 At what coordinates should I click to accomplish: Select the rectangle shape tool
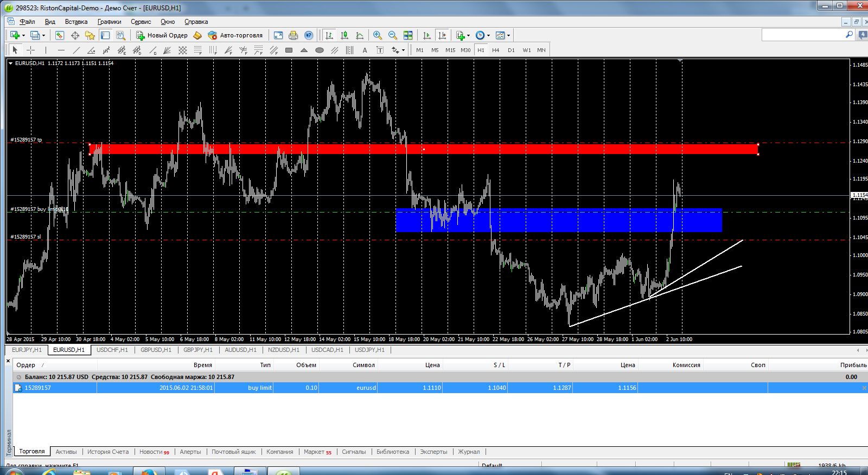tap(289, 50)
